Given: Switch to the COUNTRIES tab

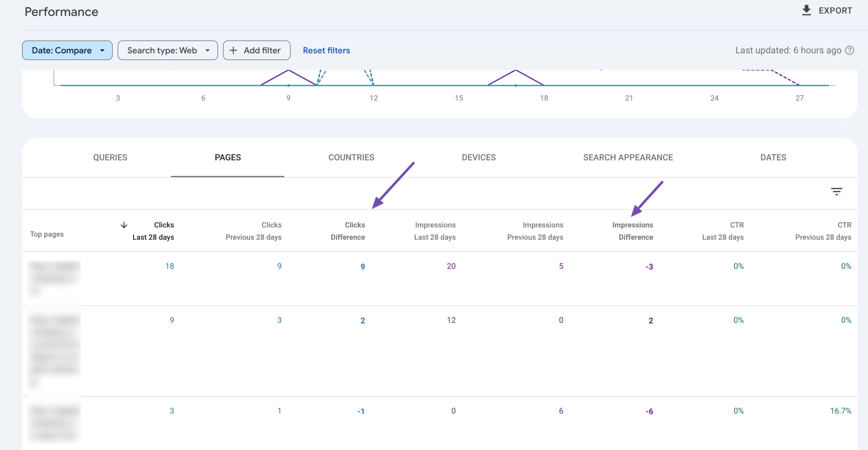Looking at the screenshot, I should (x=351, y=157).
